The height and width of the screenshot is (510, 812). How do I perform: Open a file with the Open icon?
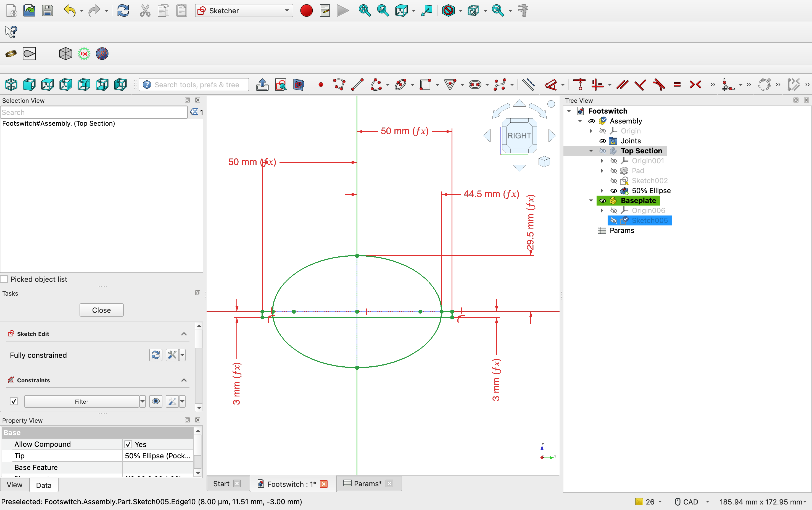point(29,10)
